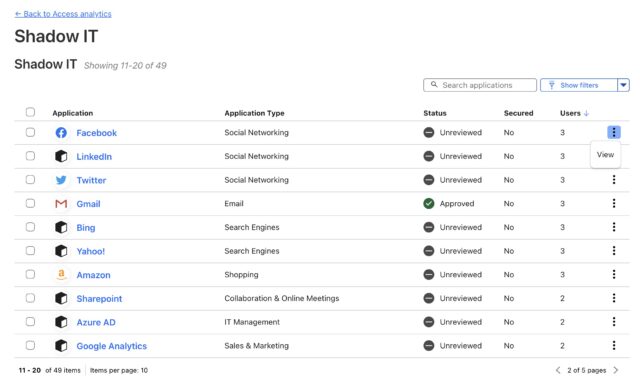Click the Twitter bird icon

[x=61, y=180]
